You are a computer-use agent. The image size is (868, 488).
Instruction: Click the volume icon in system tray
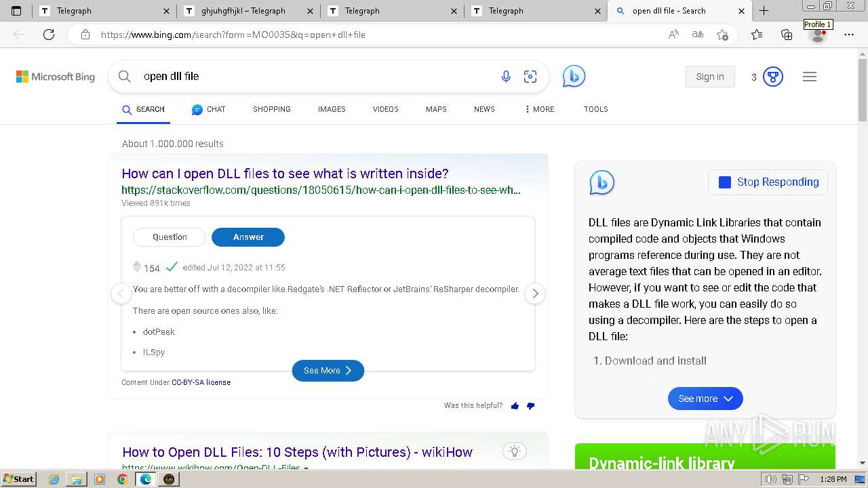(770, 479)
